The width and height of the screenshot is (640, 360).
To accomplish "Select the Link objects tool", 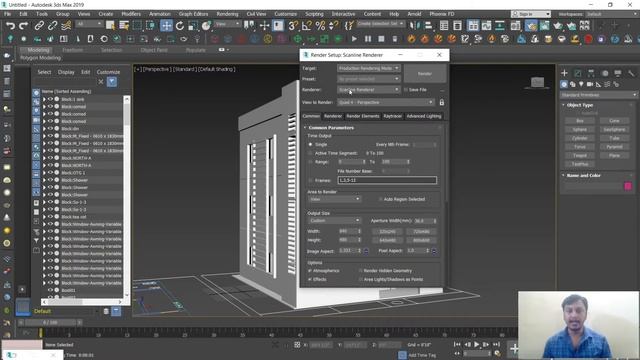I will [39, 26].
